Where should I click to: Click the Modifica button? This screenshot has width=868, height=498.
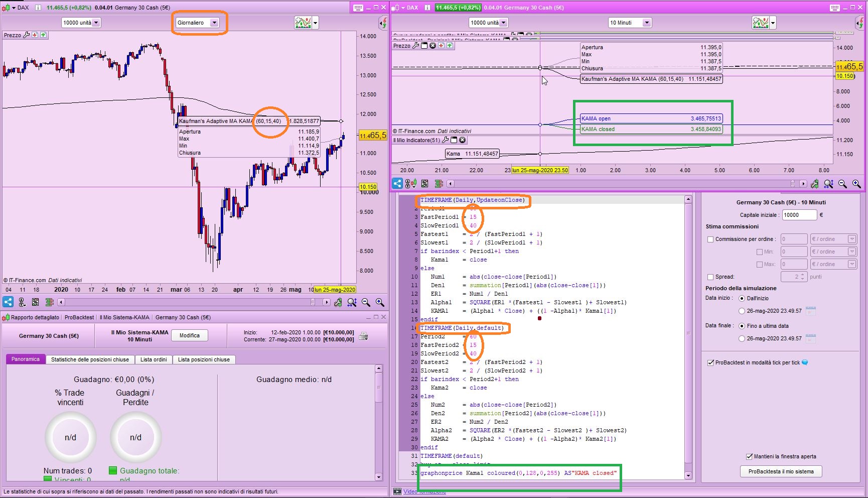pyautogui.click(x=190, y=335)
